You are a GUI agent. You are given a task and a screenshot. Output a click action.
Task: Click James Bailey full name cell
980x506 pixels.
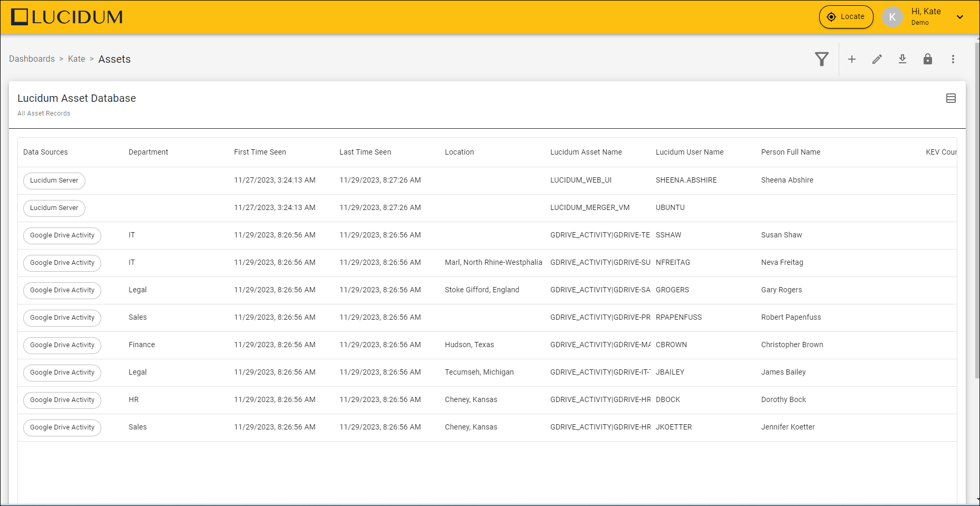point(783,372)
